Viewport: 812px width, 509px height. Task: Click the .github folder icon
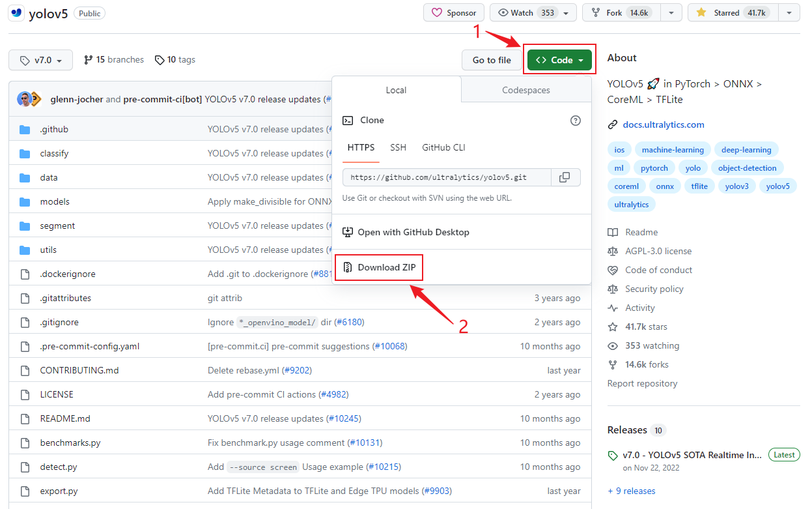tap(25, 129)
